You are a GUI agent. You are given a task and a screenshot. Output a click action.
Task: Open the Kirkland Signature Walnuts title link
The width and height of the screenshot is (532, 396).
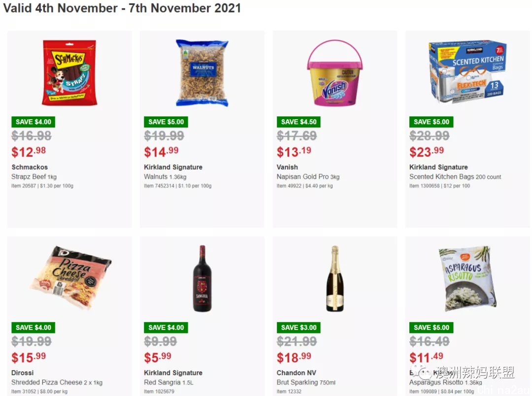(x=173, y=167)
